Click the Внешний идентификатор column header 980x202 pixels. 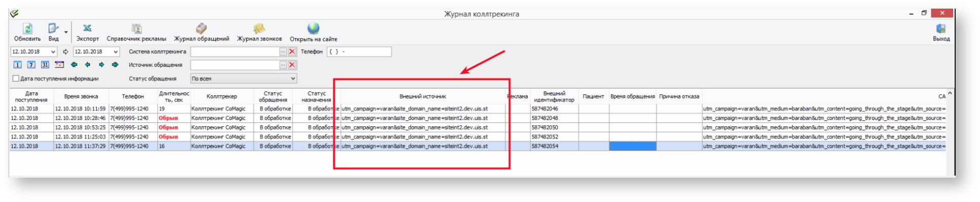[554, 96]
